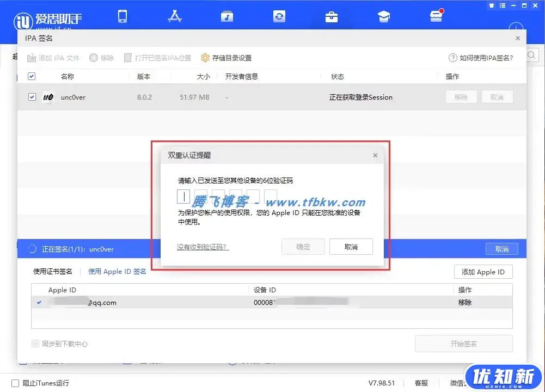This screenshot has height=392, width=545.
Task: Click the search magnifier icon
Action: click(x=532, y=55)
